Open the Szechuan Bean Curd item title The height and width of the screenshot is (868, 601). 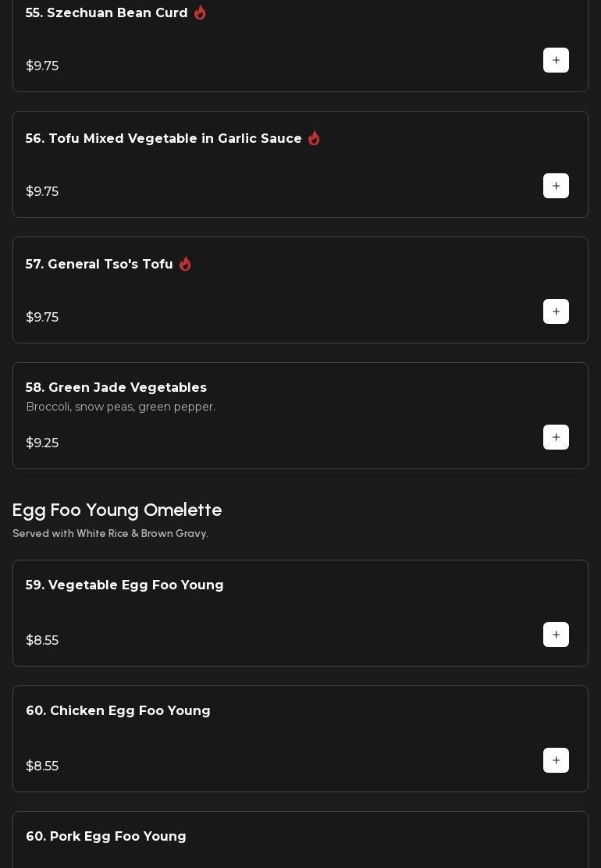point(106,13)
